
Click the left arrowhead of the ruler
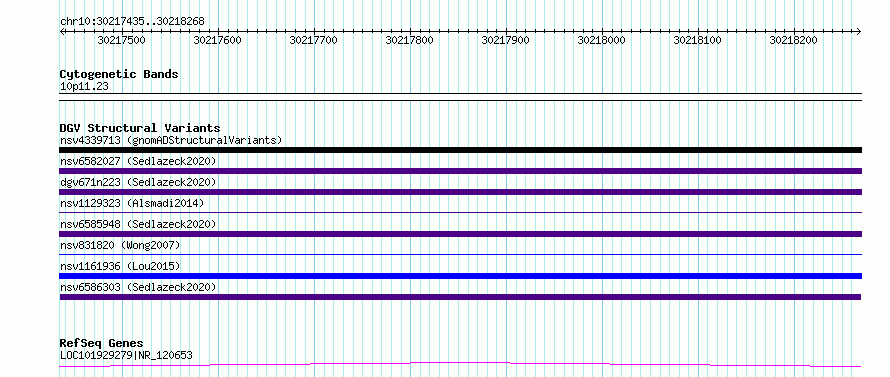tap(62, 31)
